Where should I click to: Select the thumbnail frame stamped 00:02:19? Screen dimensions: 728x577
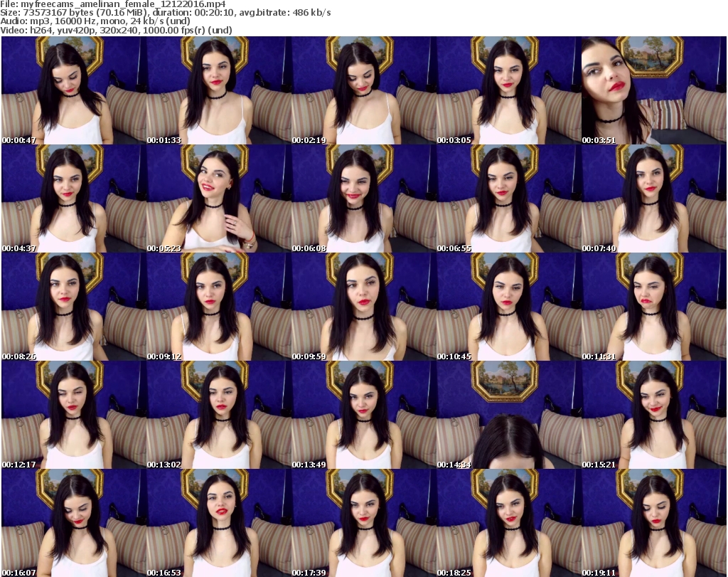pos(363,90)
